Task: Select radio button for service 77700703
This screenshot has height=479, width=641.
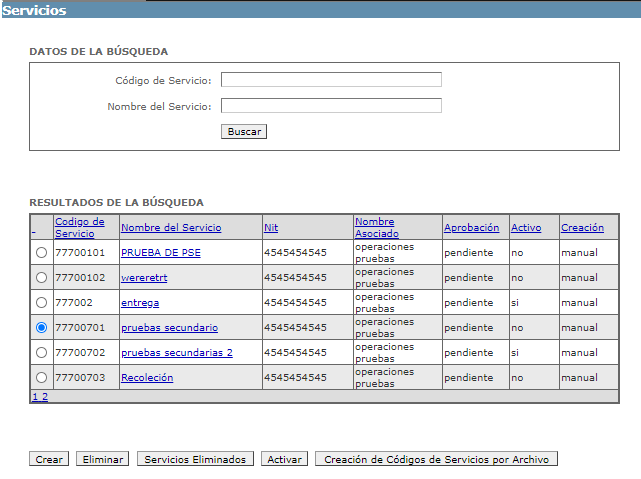Action: [x=41, y=377]
